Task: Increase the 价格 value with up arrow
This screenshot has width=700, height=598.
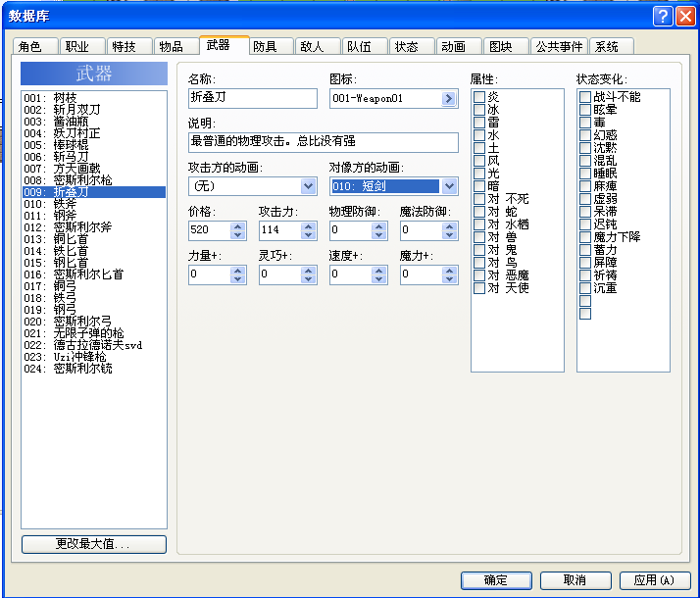Action: tap(238, 226)
